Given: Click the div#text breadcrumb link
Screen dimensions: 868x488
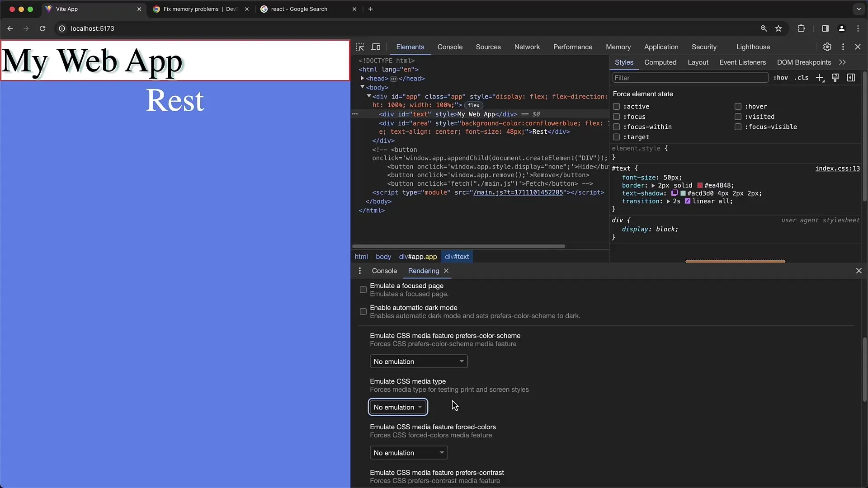Looking at the screenshot, I should point(457,256).
